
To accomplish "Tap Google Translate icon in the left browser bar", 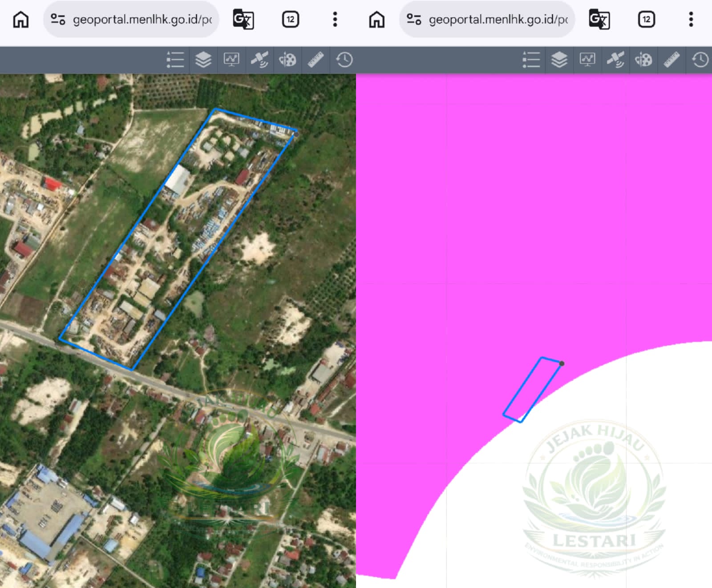I will (x=243, y=20).
